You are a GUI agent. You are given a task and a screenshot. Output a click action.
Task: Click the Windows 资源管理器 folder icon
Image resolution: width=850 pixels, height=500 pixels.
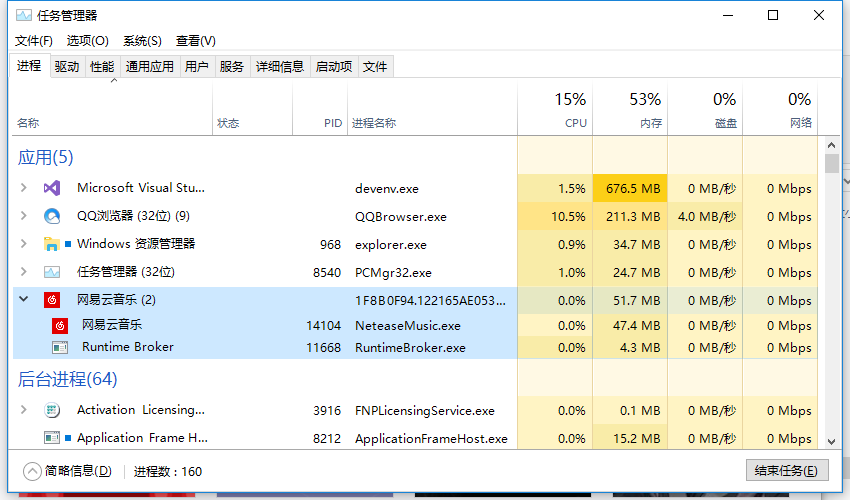(52, 244)
